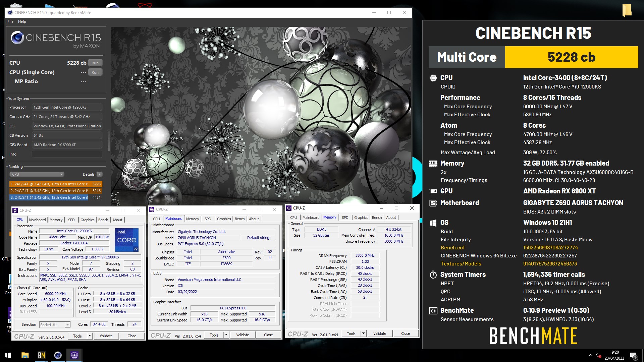Open Cinebench icon on the taskbar

[x=58, y=355]
